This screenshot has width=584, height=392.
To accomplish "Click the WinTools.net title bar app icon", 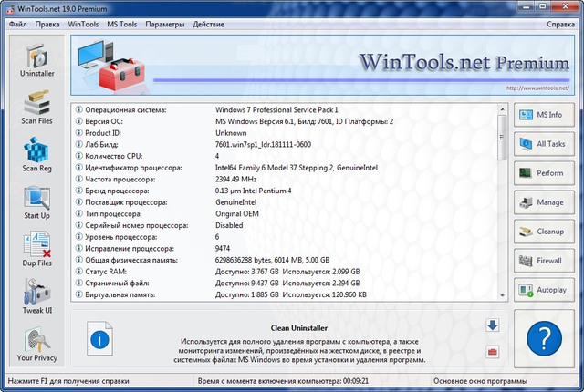I will click(10, 8).
